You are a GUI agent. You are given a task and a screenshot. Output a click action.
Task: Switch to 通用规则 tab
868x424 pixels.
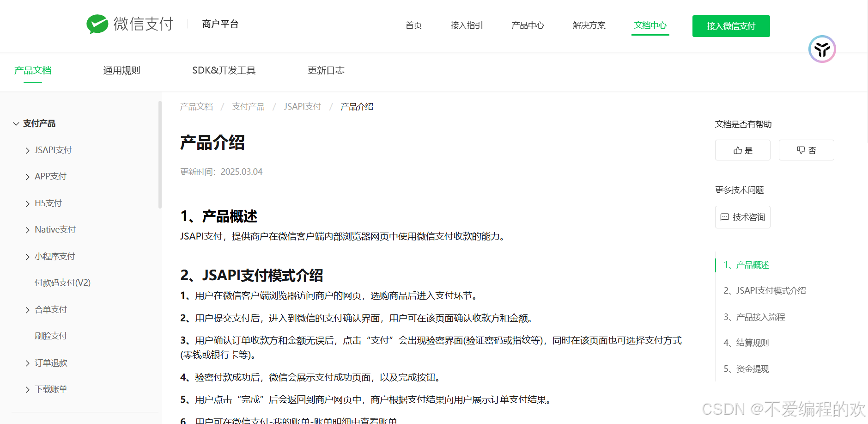coord(121,70)
